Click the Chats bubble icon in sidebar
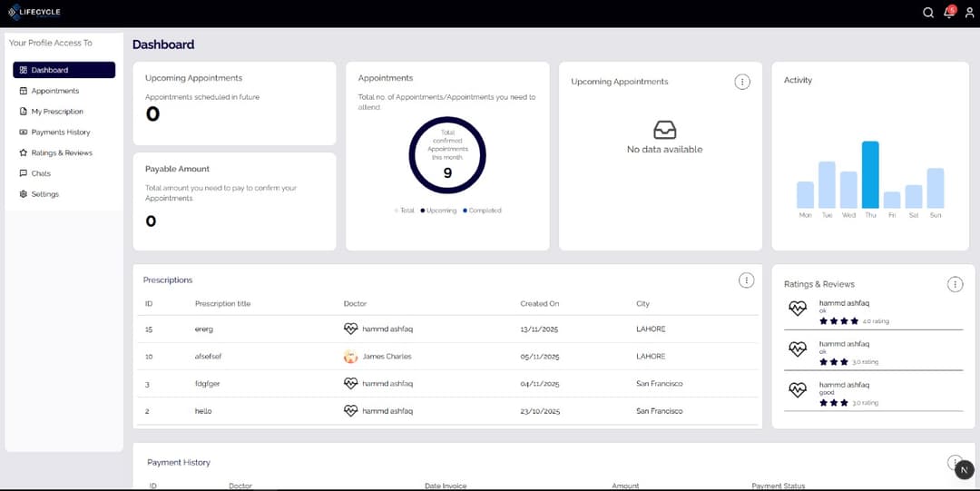Viewport: 980px width, 491px height. click(23, 173)
